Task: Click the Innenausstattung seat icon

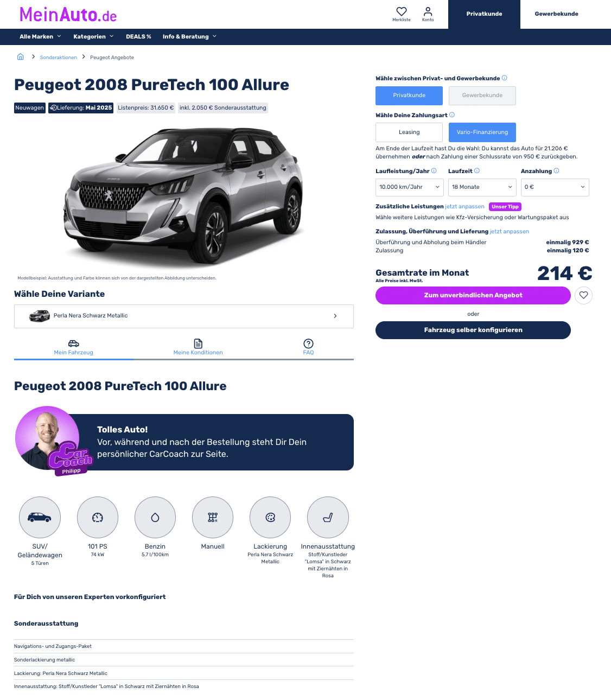Action: (328, 518)
